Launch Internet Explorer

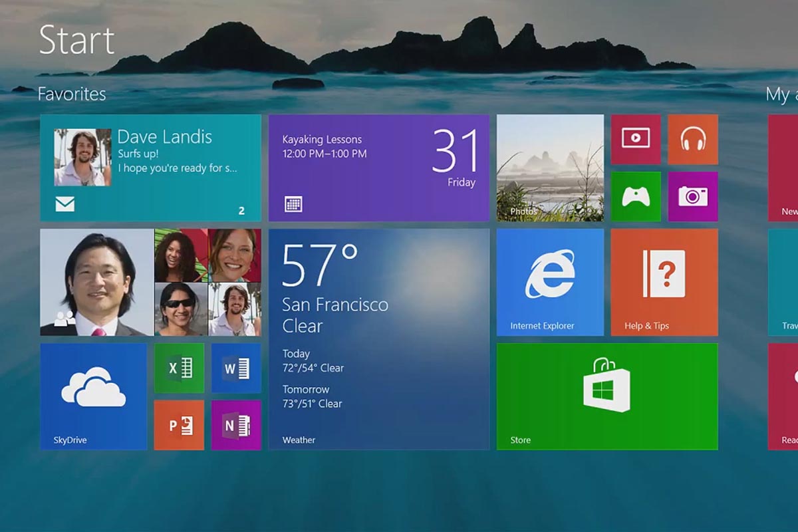[550, 282]
